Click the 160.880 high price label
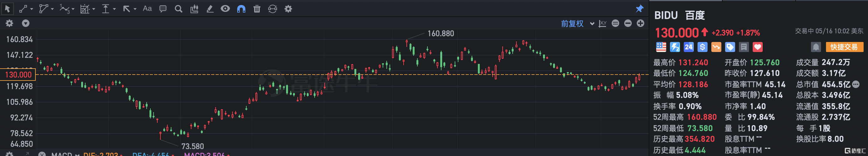 click(441, 33)
